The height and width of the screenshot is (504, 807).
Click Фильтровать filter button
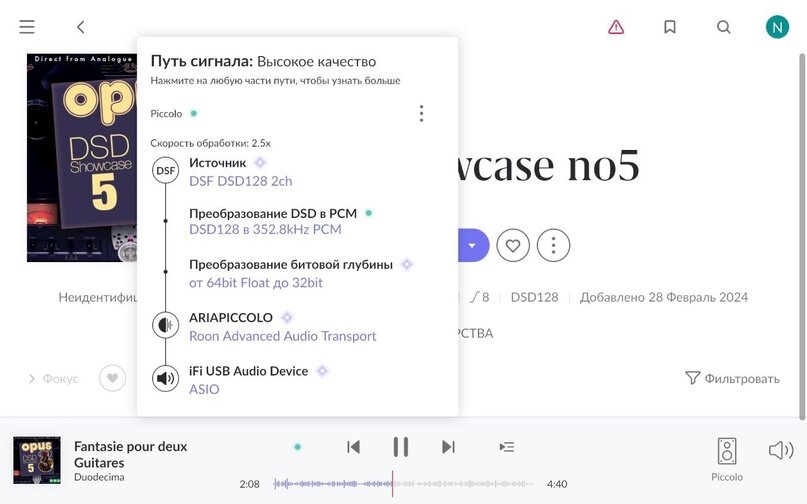pyautogui.click(x=732, y=378)
